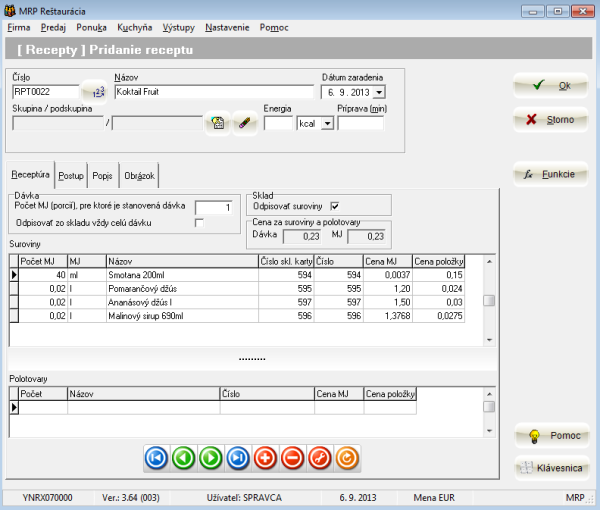Open the Predaj menu
This screenshot has height=510, width=600.
(53, 28)
